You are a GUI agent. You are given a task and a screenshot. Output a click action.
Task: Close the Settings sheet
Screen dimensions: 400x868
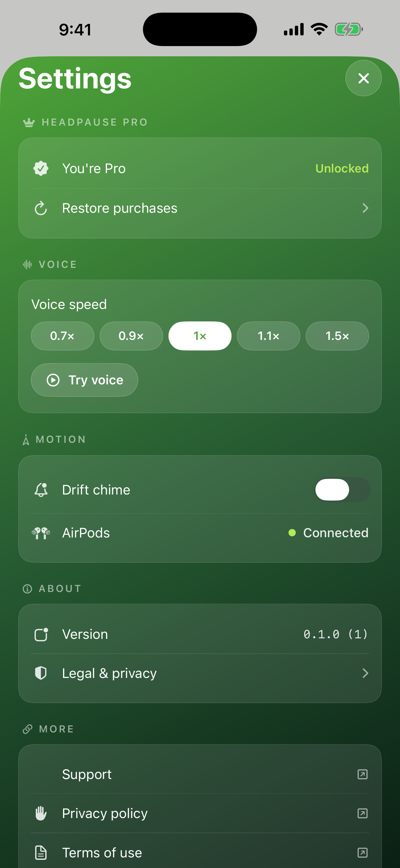[363, 78]
